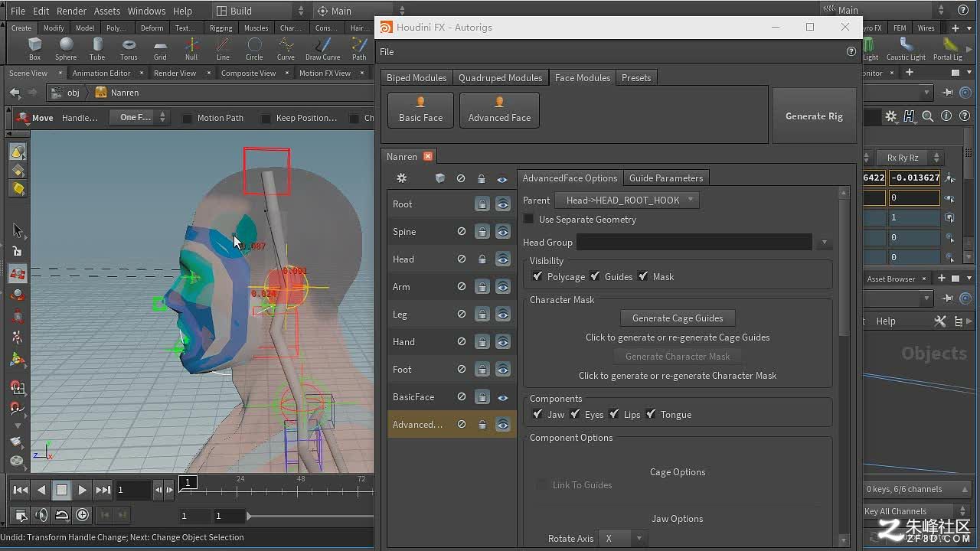980x551 pixels.
Task: Select the Circle shelf tool
Action: [254, 49]
